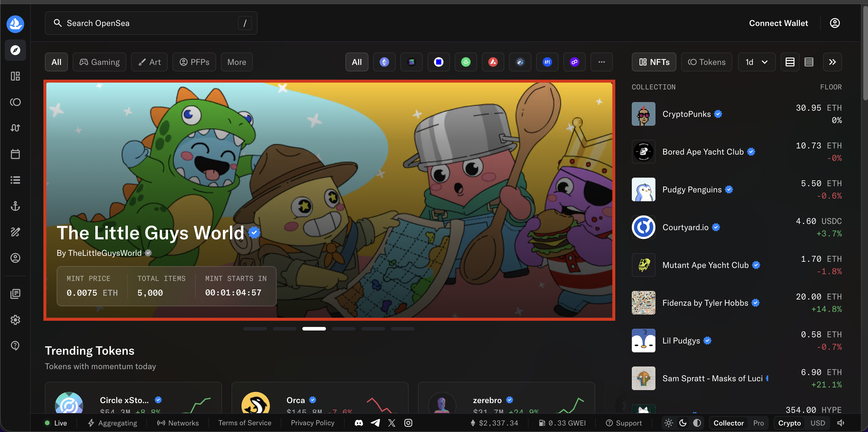Open Terms of Service link
Viewport: 868px width, 432px height.
coord(245,423)
